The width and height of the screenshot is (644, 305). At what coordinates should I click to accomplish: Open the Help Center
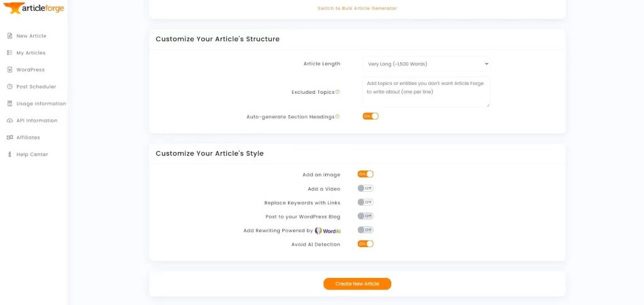pos(32,154)
